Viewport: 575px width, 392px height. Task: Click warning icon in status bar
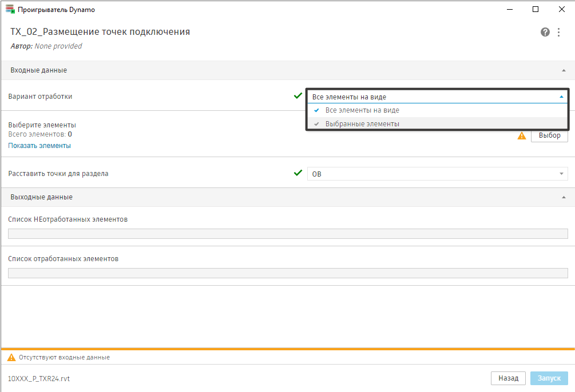tap(11, 357)
